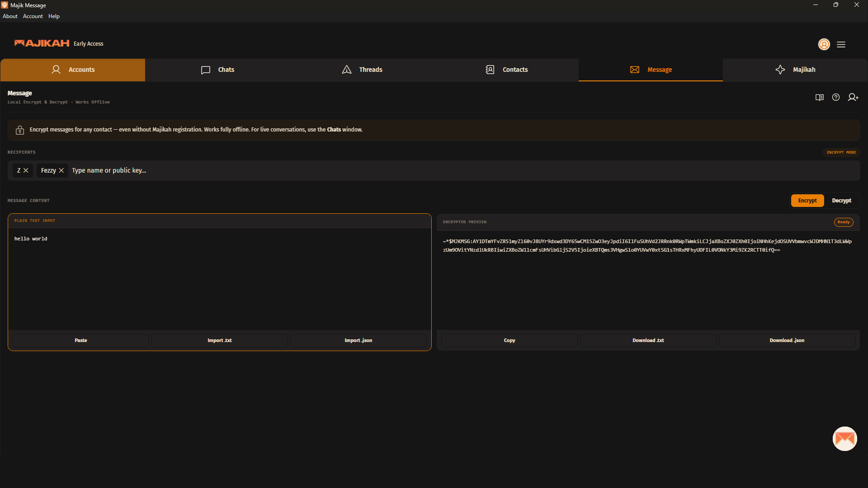Click the floating Majikah envelope button
This screenshot has height=488, width=868.
[x=844, y=439]
